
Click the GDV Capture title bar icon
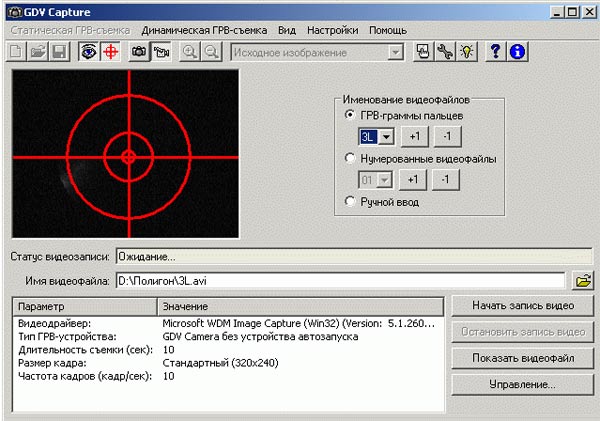point(15,12)
